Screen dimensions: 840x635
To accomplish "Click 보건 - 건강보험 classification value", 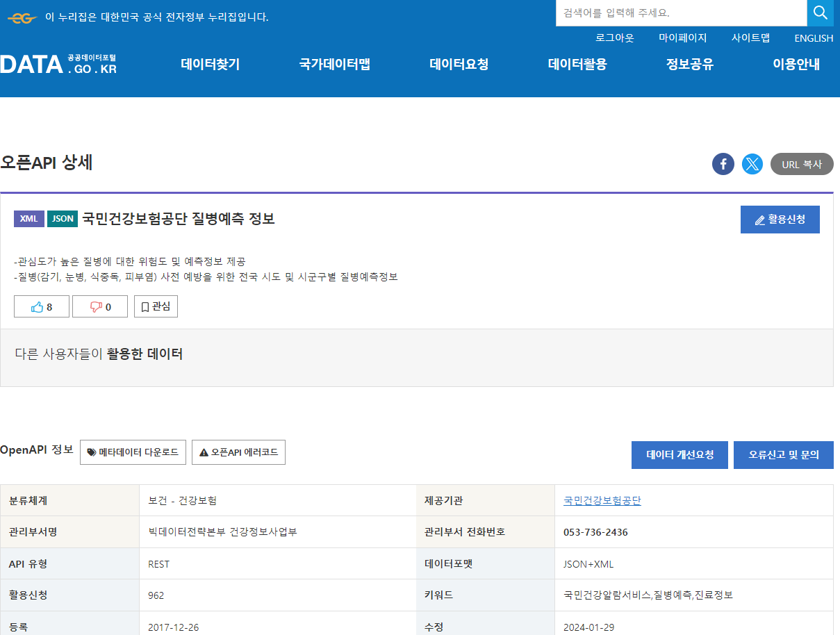I will [183, 500].
